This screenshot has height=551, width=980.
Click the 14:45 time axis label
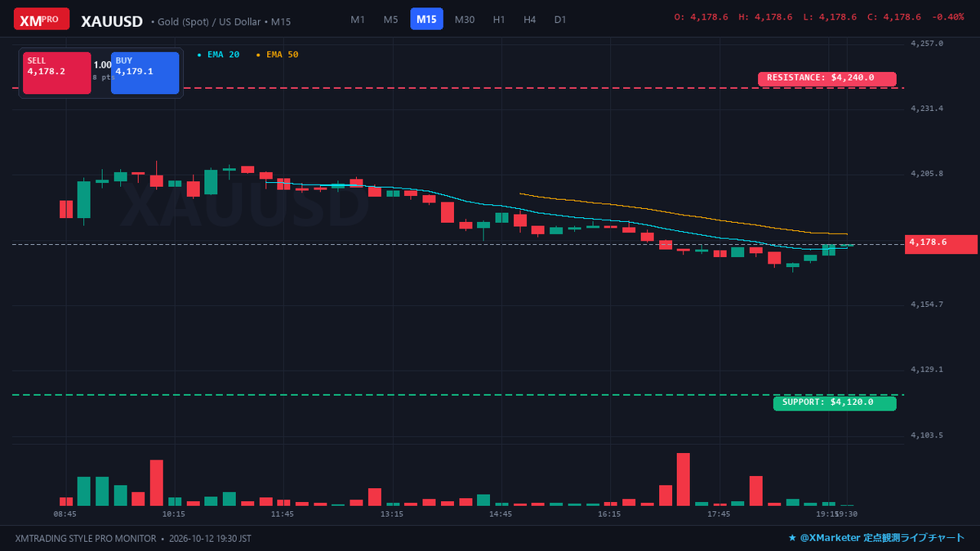coord(501,514)
